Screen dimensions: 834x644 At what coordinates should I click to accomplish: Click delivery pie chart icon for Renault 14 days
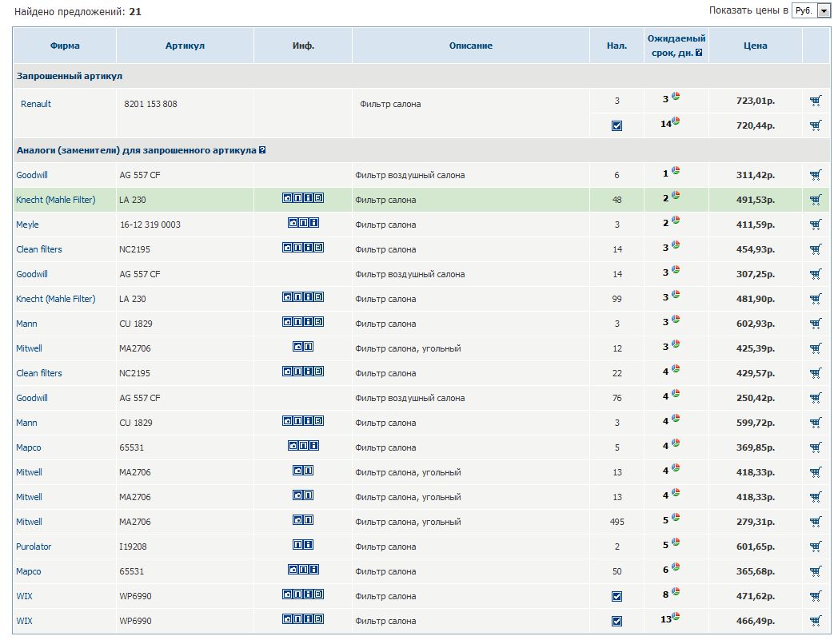point(676,121)
